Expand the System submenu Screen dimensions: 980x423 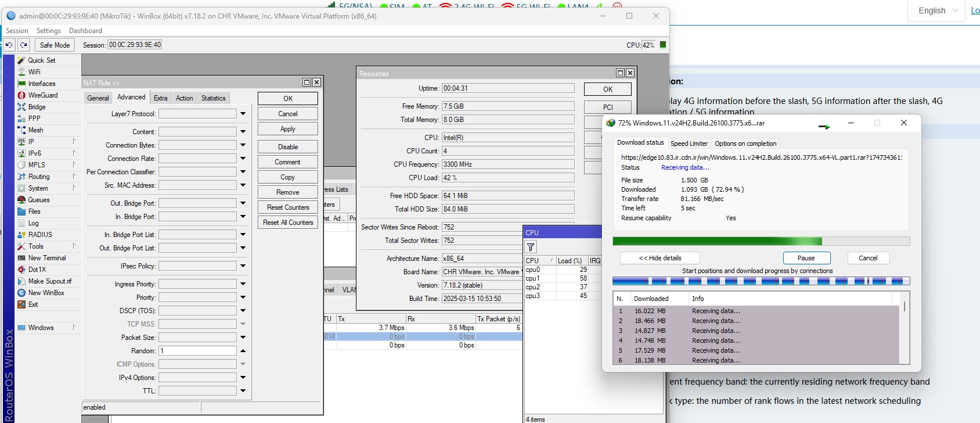tap(74, 188)
